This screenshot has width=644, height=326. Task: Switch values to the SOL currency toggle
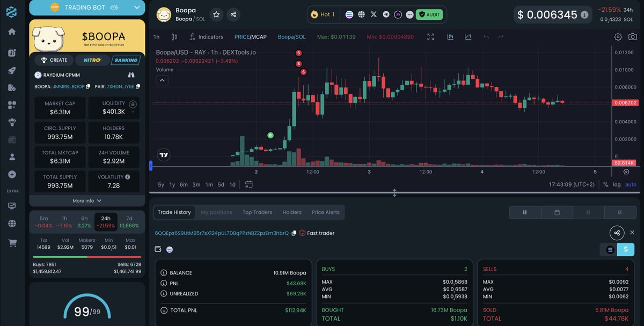point(609,249)
